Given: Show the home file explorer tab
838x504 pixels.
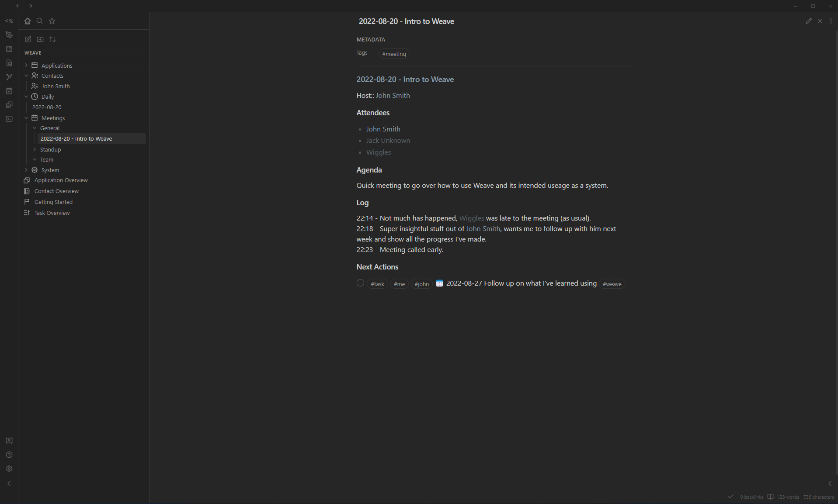Looking at the screenshot, I should pos(28,21).
